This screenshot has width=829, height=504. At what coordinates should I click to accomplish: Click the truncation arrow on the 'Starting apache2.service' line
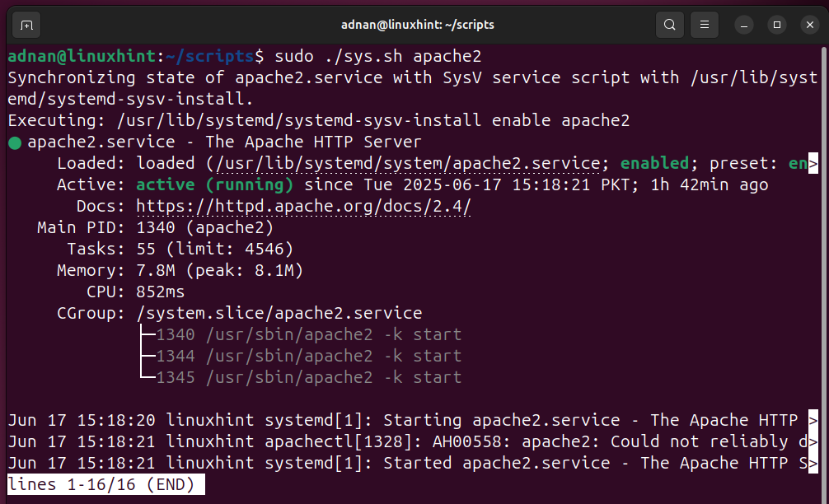813,420
